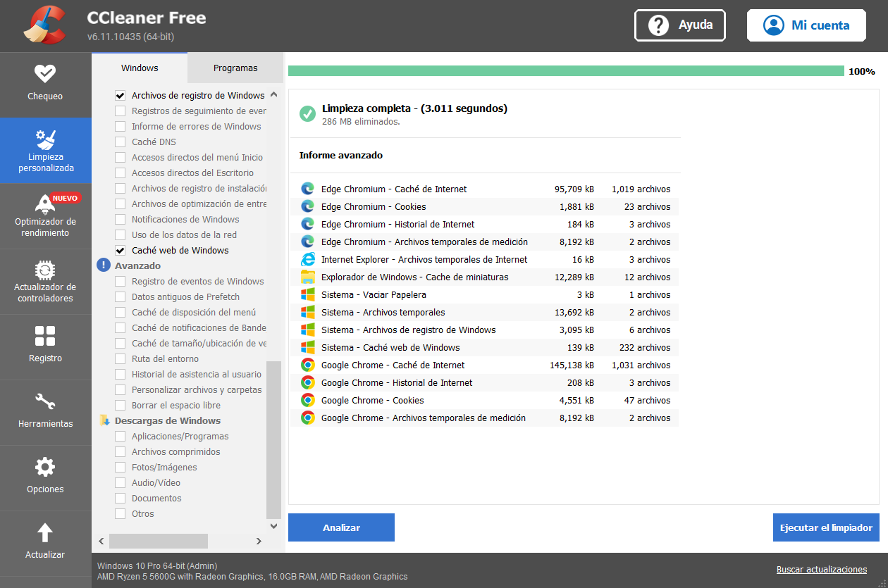Click Chrome icon in Google Chrome Cookies row

pyautogui.click(x=307, y=400)
